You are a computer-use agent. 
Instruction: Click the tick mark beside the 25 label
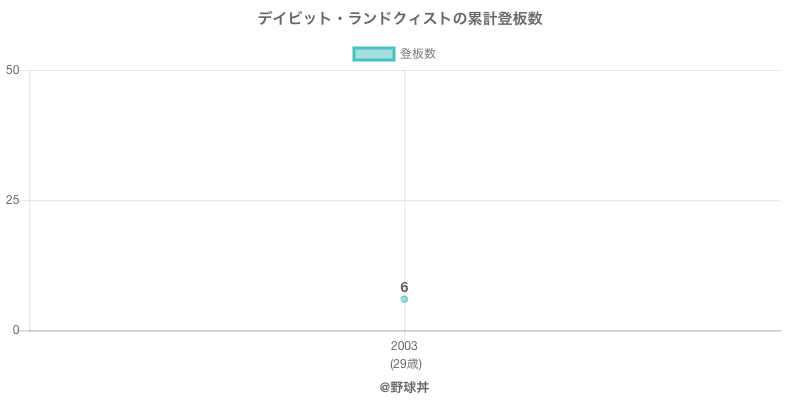(25, 200)
